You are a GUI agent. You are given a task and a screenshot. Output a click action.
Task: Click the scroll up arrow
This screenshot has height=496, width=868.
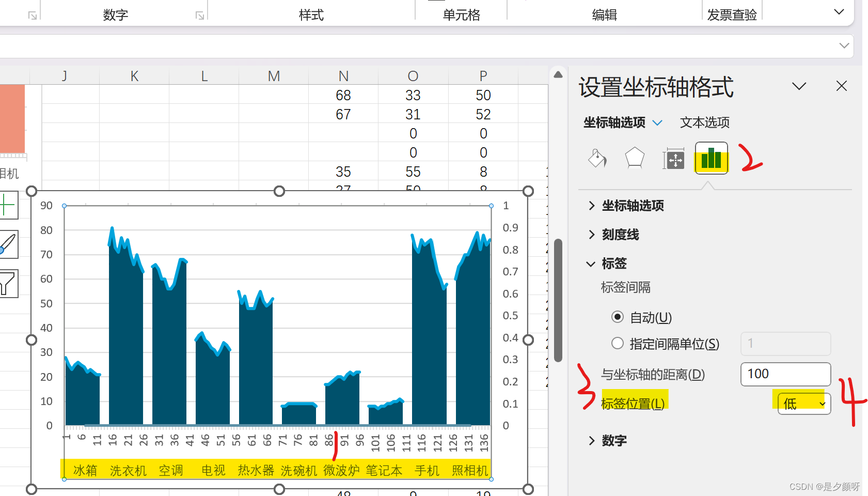coord(558,75)
